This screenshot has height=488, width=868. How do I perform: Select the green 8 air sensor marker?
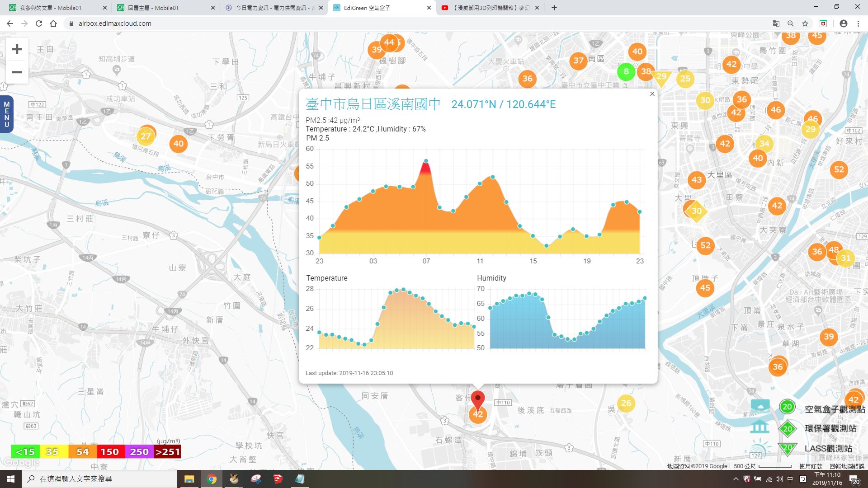(x=626, y=71)
